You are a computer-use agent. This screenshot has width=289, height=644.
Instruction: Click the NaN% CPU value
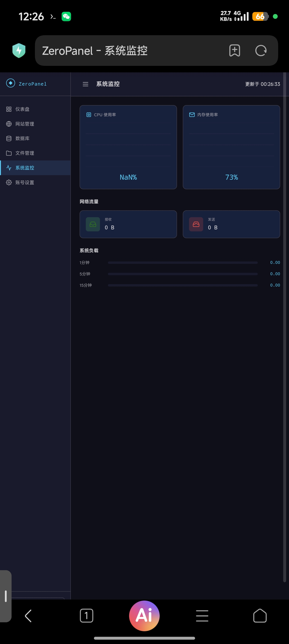128,177
